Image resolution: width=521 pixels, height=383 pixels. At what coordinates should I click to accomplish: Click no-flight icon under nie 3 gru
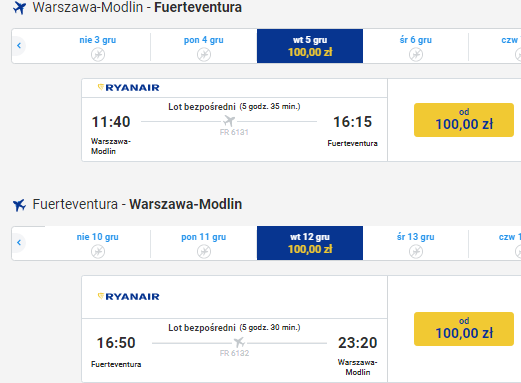point(98,54)
